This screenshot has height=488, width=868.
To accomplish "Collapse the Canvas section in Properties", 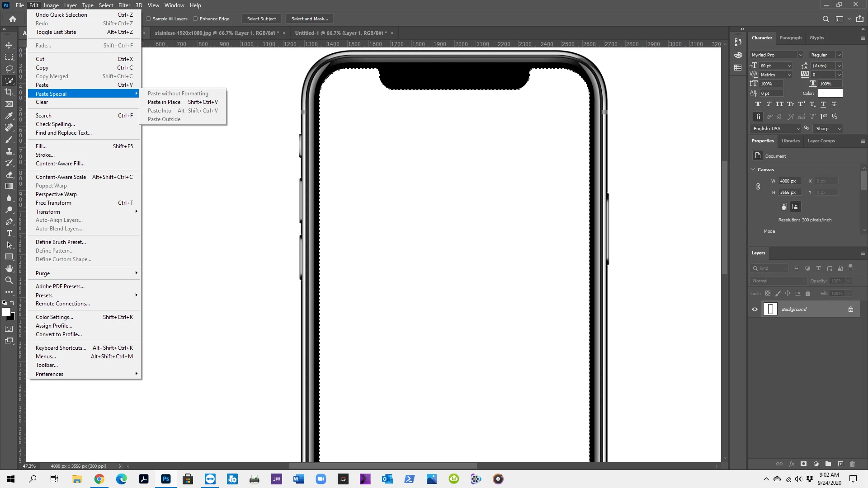I will tap(753, 169).
